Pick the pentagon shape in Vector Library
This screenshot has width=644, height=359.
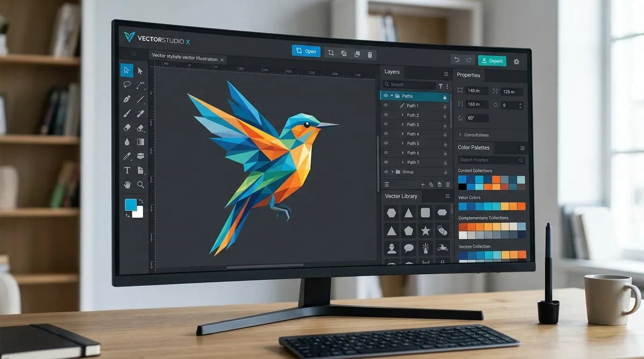(x=409, y=230)
